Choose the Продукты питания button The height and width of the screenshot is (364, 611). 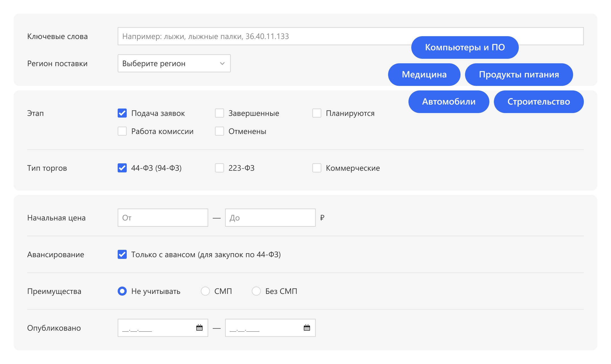click(519, 75)
